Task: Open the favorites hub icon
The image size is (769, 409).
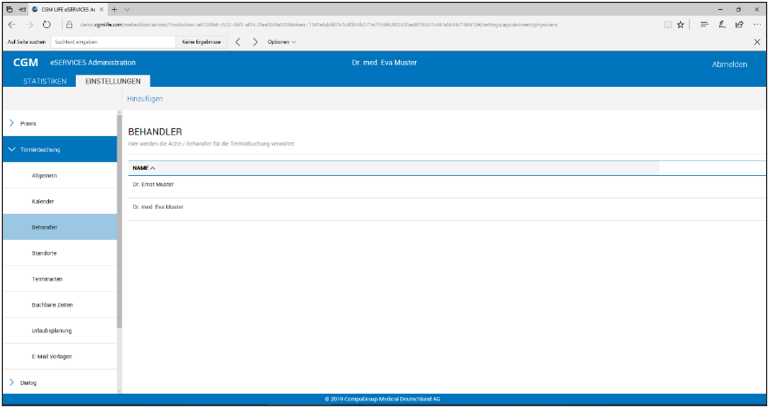Action: (704, 25)
